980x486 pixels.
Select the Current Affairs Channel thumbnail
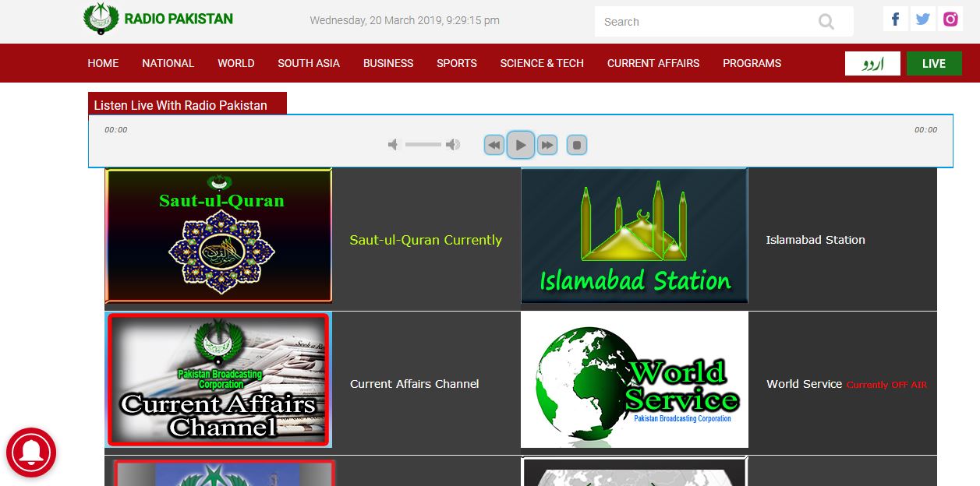pyautogui.click(x=218, y=379)
